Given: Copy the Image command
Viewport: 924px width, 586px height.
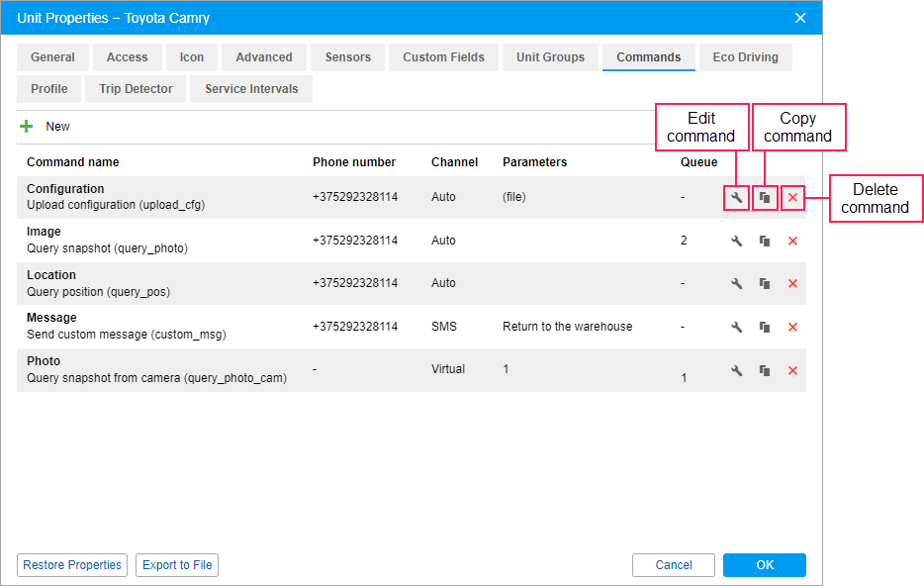Looking at the screenshot, I should (x=765, y=241).
